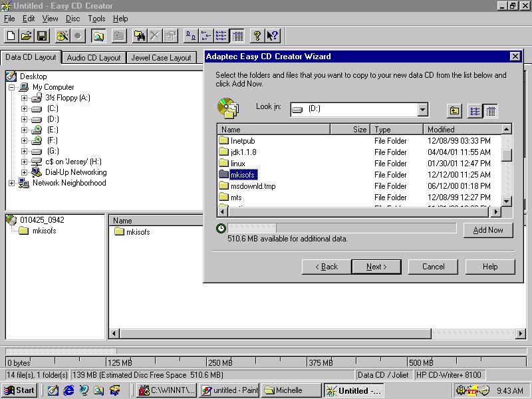
Task: Open wizard Help button
Action: click(490, 267)
